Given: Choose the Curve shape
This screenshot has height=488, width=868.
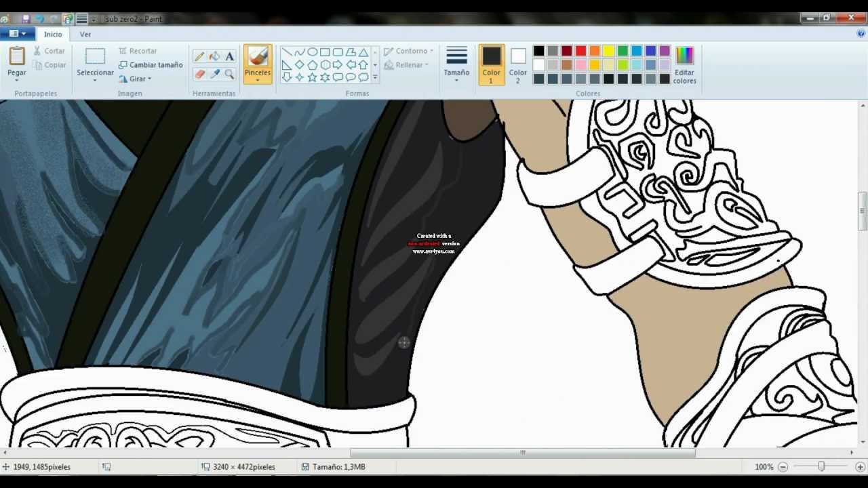Looking at the screenshot, I should (x=299, y=52).
